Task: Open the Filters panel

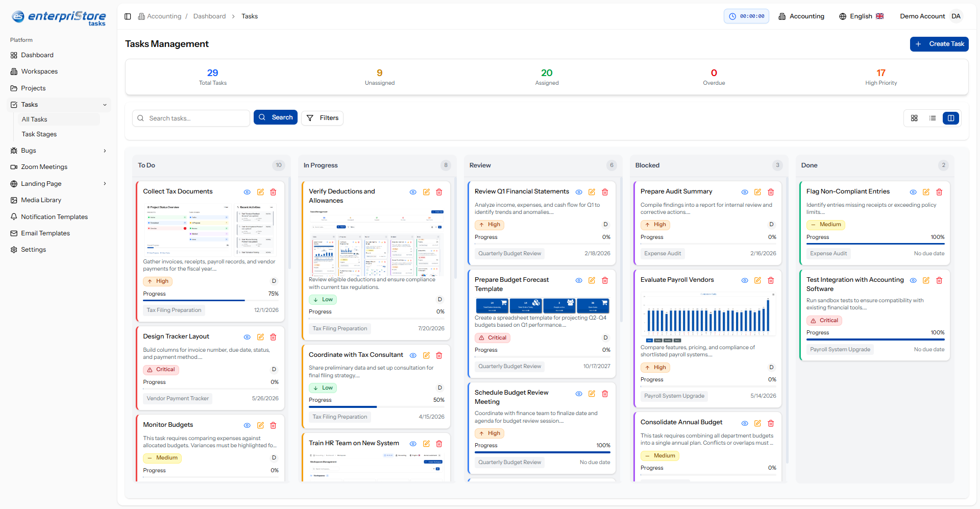Action: tap(322, 118)
